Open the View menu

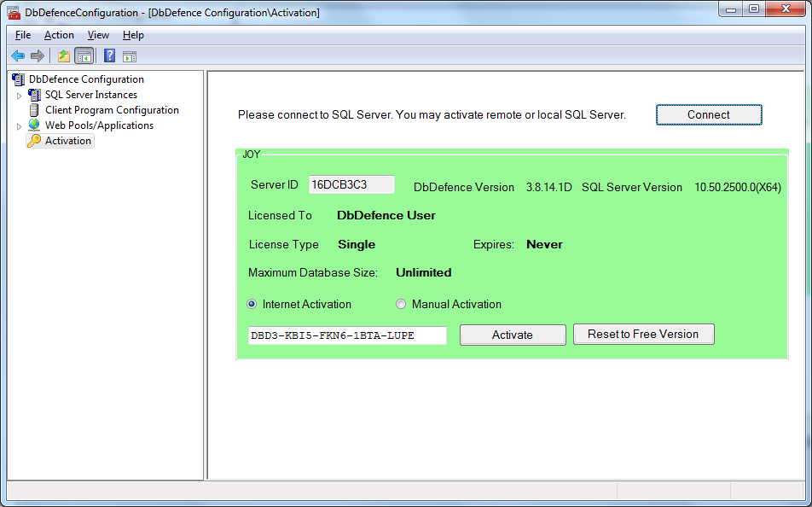(98, 35)
